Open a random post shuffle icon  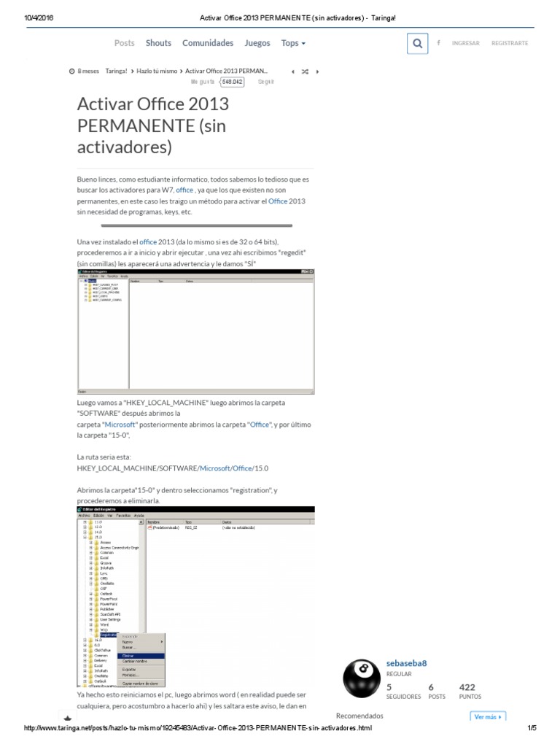(x=305, y=71)
